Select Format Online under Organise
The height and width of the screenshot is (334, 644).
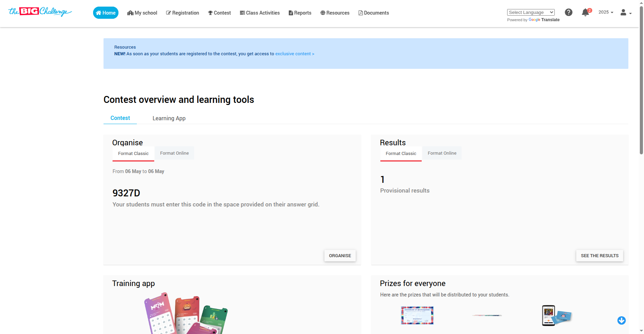[174, 153]
